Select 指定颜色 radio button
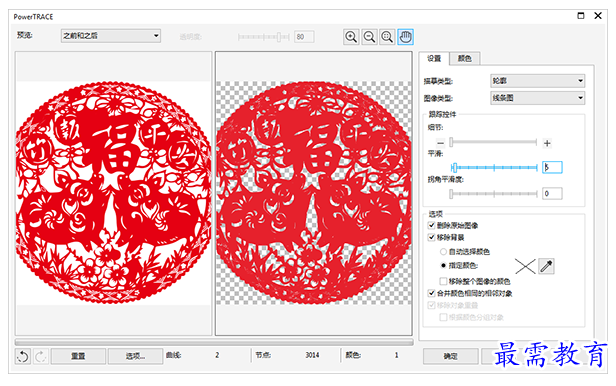This screenshot has width=616, height=386. [444, 265]
